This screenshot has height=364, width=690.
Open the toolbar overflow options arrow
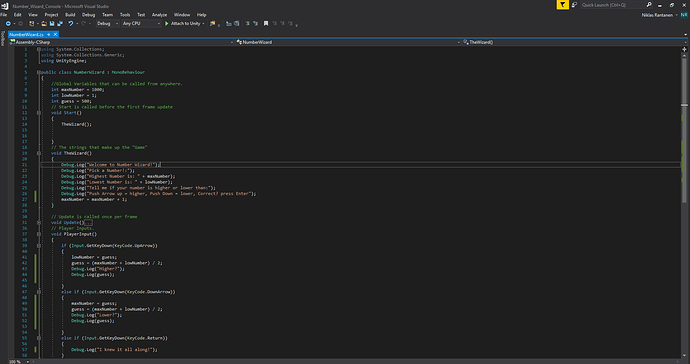coord(297,25)
